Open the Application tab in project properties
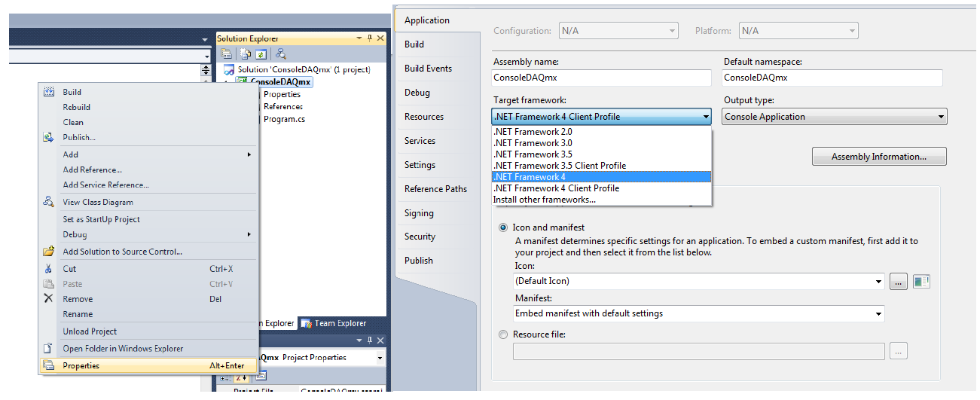The width and height of the screenshot is (980, 400). pyautogui.click(x=437, y=20)
